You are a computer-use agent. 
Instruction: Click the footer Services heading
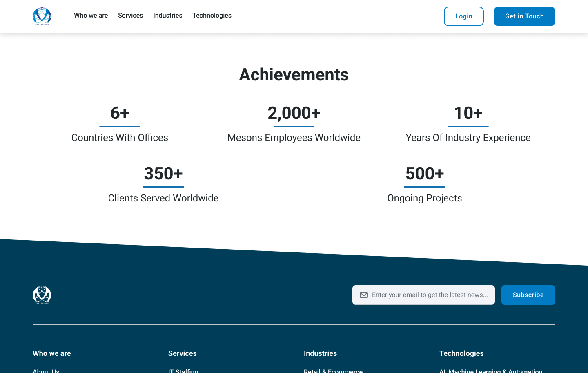183,353
